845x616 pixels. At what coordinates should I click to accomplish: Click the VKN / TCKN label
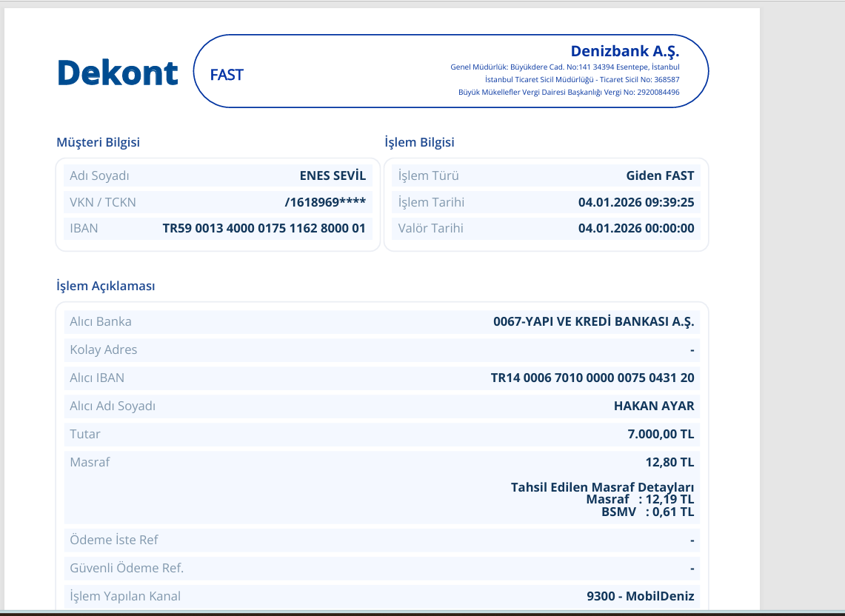pyautogui.click(x=102, y=202)
